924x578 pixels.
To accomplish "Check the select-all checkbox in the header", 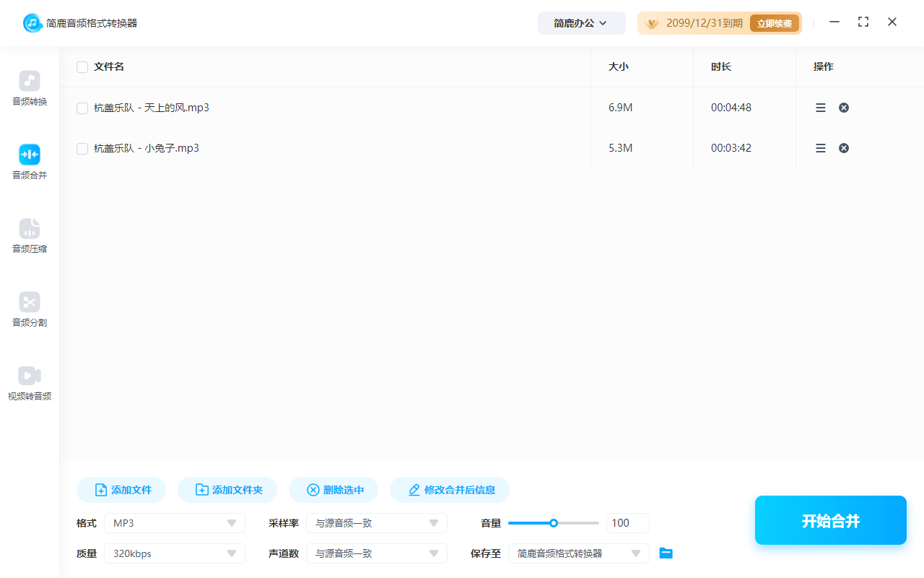I will click(82, 66).
